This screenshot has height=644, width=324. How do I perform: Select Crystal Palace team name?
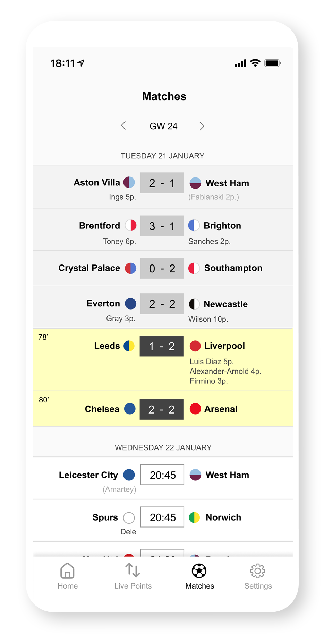pos(89,268)
